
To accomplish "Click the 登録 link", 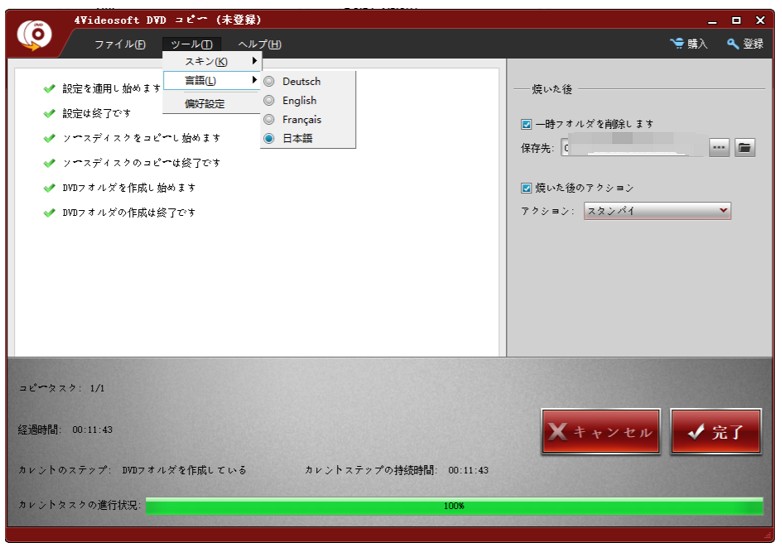I will click(753, 44).
